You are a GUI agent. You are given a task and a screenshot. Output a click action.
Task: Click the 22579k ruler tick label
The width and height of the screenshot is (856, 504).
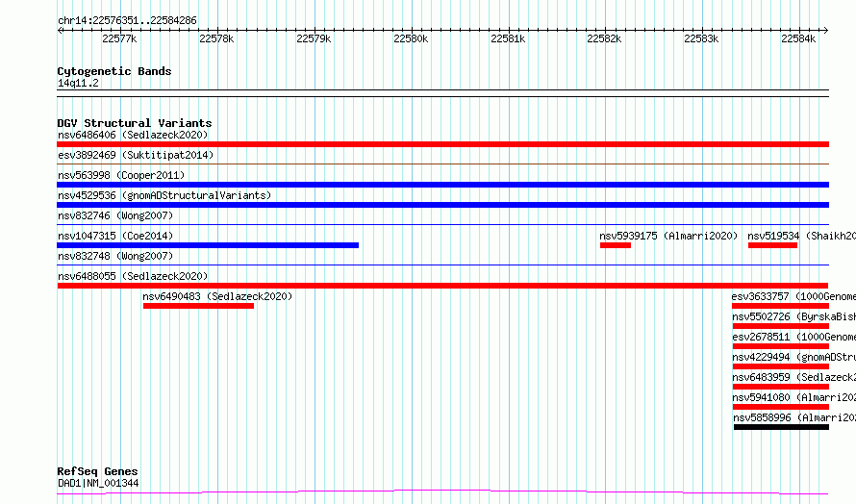[314, 38]
